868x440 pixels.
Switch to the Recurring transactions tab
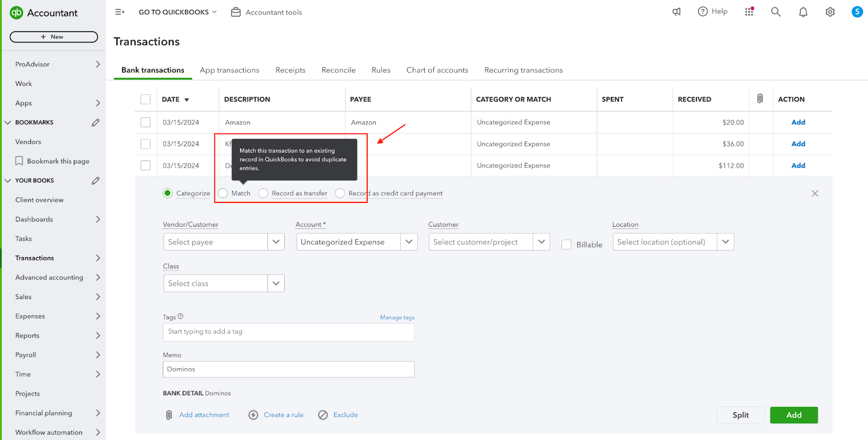click(x=524, y=70)
